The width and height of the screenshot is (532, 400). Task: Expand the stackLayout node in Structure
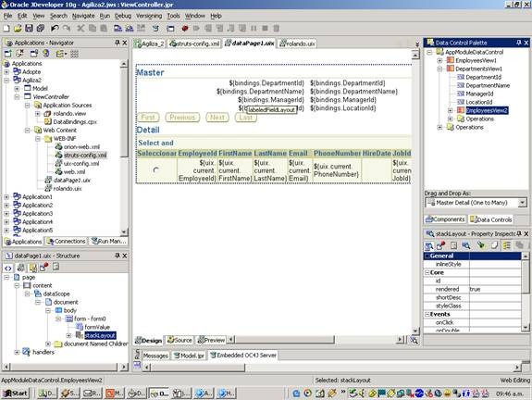click(68, 335)
